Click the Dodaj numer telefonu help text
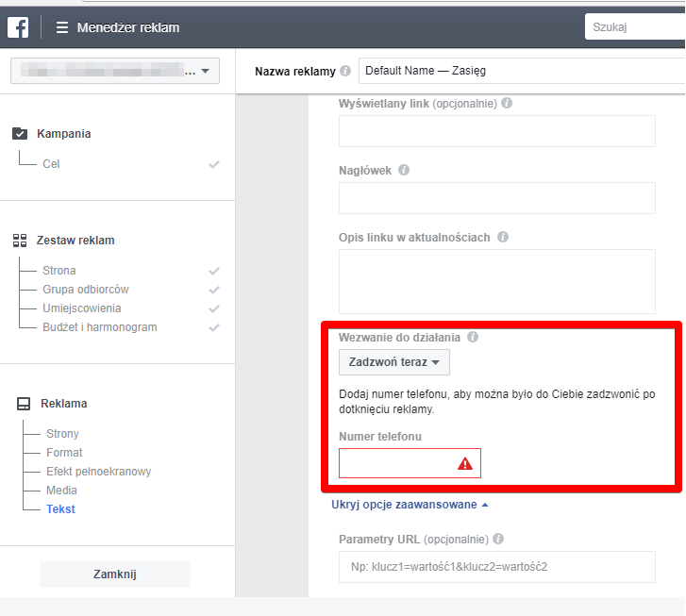686x616 pixels. (x=497, y=402)
